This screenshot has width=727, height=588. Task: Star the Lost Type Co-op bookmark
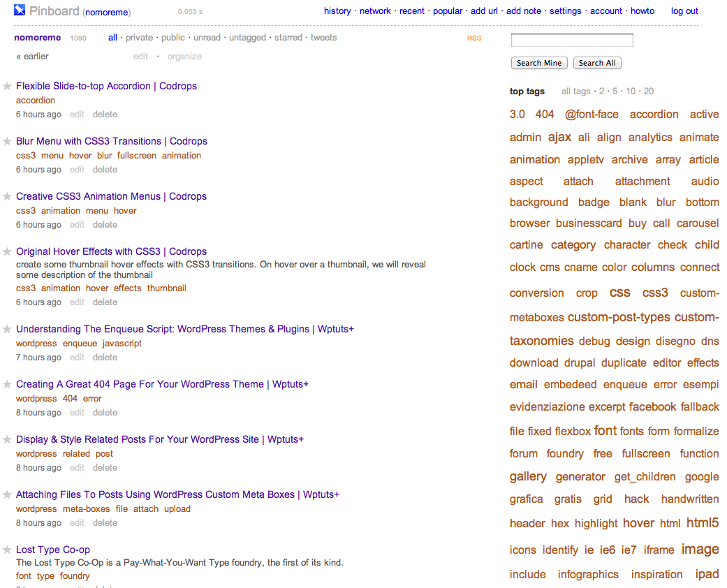tap(7, 550)
